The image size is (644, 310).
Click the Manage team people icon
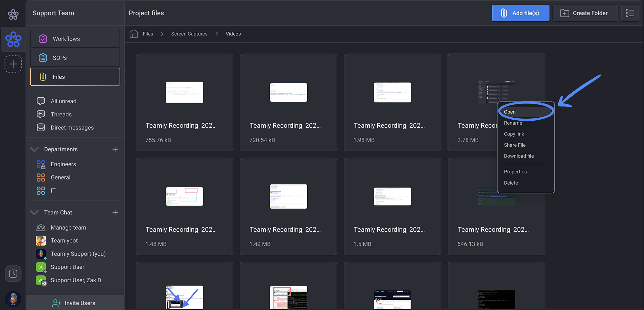(41, 228)
